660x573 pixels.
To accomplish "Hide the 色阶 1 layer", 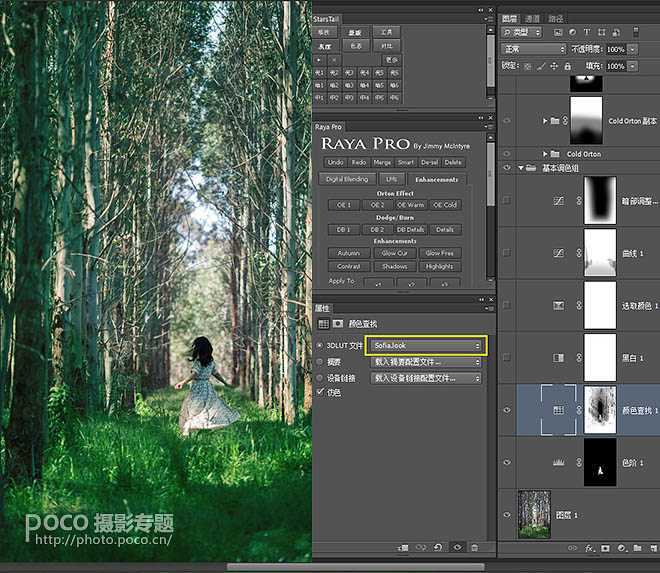I will 507,462.
